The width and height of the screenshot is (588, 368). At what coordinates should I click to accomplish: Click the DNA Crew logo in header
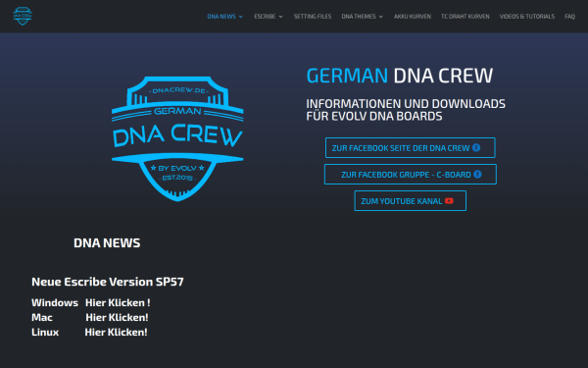pyautogui.click(x=23, y=16)
